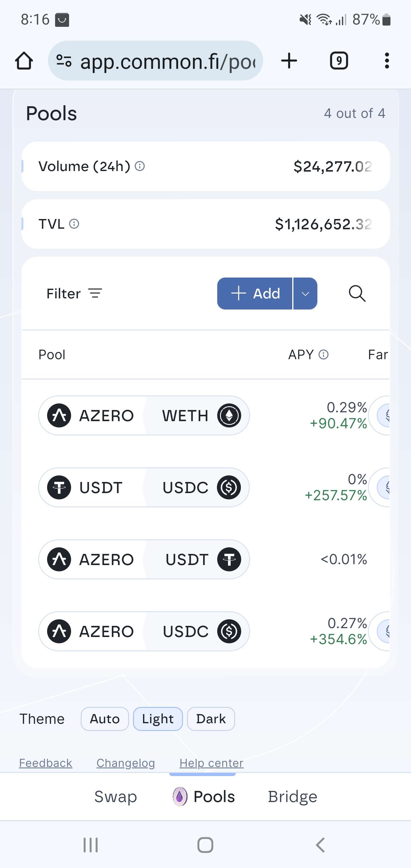Expand the Add button dropdown arrow
Screen dimensions: 411x868
point(305,294)
